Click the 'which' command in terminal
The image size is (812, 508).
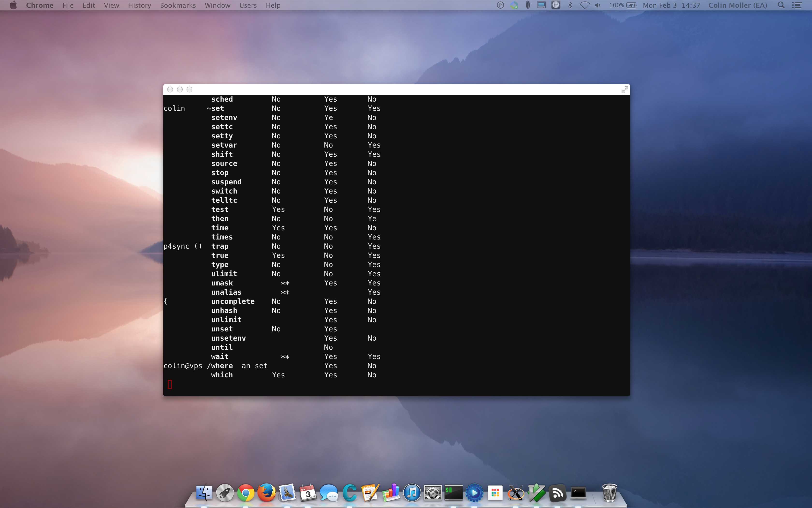pyautogui.click(x=222, y=375)
